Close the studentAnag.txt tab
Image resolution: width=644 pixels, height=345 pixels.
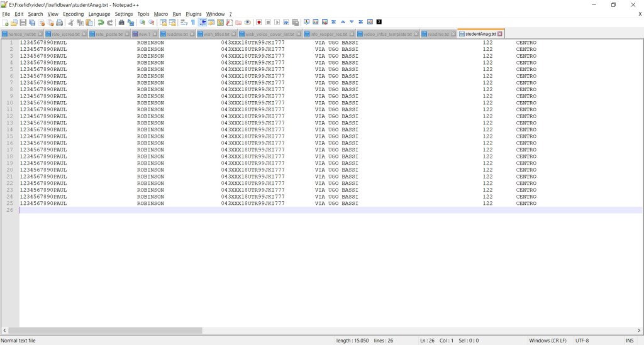click(x=500, y=34)
